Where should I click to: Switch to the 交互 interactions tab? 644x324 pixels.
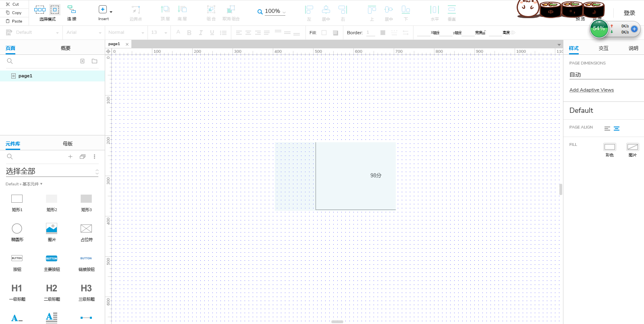[603, 48]
